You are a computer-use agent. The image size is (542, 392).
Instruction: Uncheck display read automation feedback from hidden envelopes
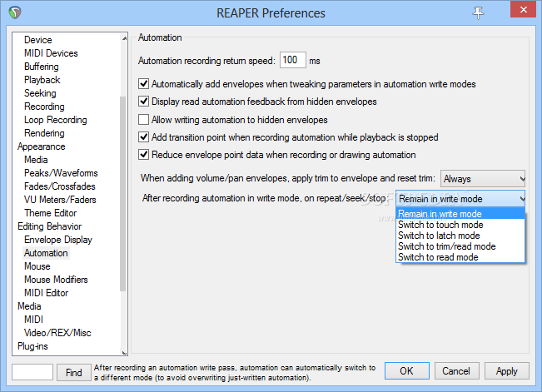(x=143, y=102)
